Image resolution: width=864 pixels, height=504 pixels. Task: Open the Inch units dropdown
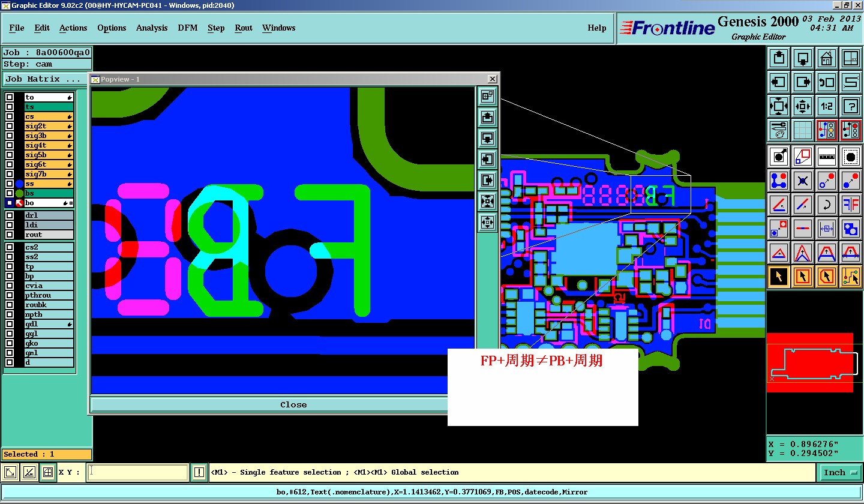tap(841, 472)
